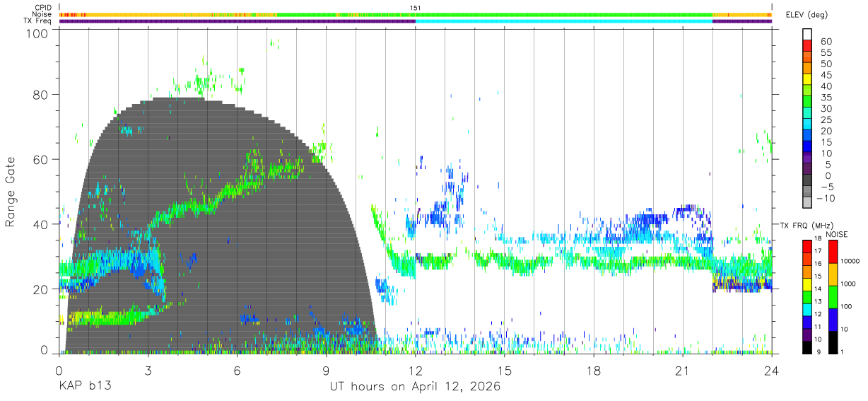Image resolution: width=868 pixels, height=401 pixels.
Task: Click noise scale label '100'
Action: [847, 306]
